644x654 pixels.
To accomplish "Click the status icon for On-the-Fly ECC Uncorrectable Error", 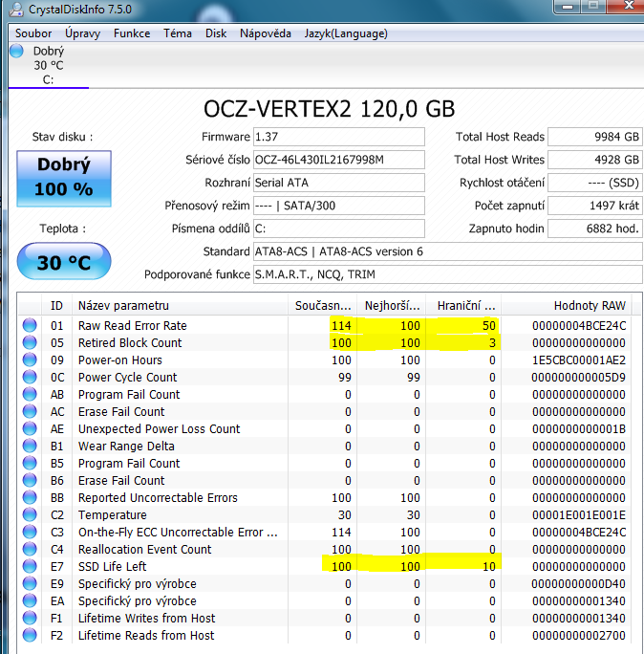I will click(x=30, y=532).
